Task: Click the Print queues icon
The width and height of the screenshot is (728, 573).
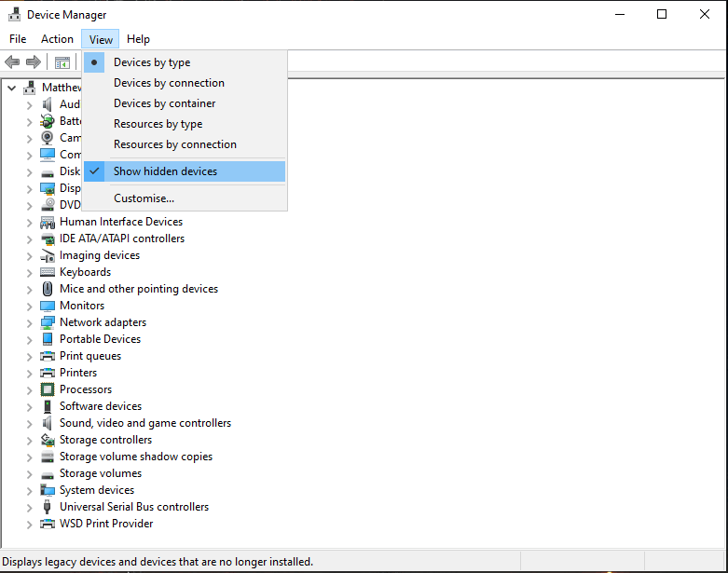Action: point(48,356)
